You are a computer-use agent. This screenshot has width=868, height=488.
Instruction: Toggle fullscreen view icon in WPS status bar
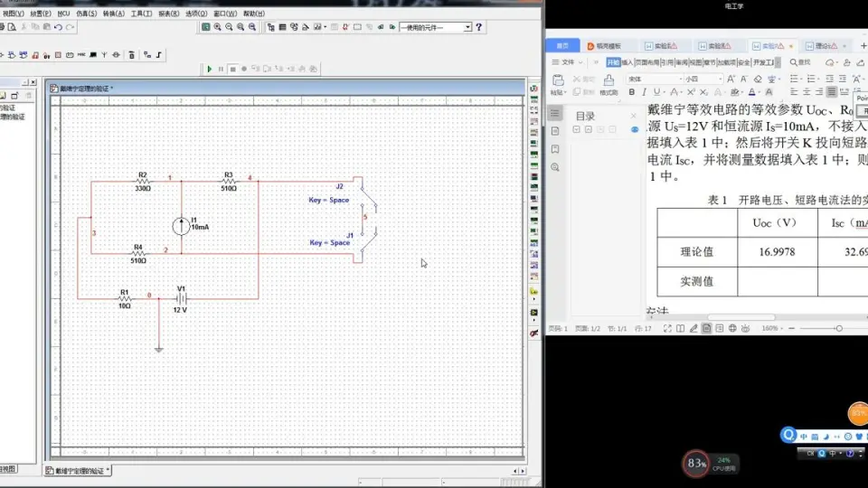667,329
